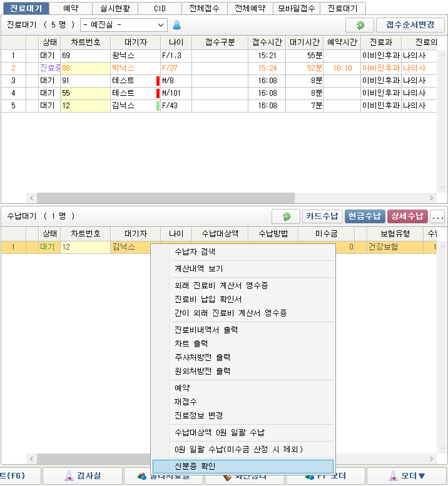The height and width of the screenshot is (486, 448).
Task: Click the green marker for 김닉스 row
Action: pyautogui.click(x=158, y=106)
